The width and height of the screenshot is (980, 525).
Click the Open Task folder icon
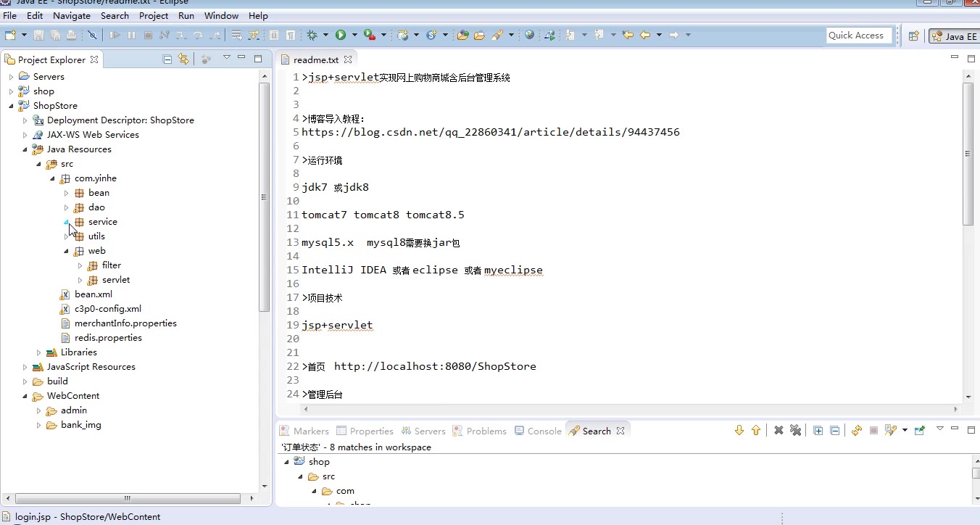[479, 35]
